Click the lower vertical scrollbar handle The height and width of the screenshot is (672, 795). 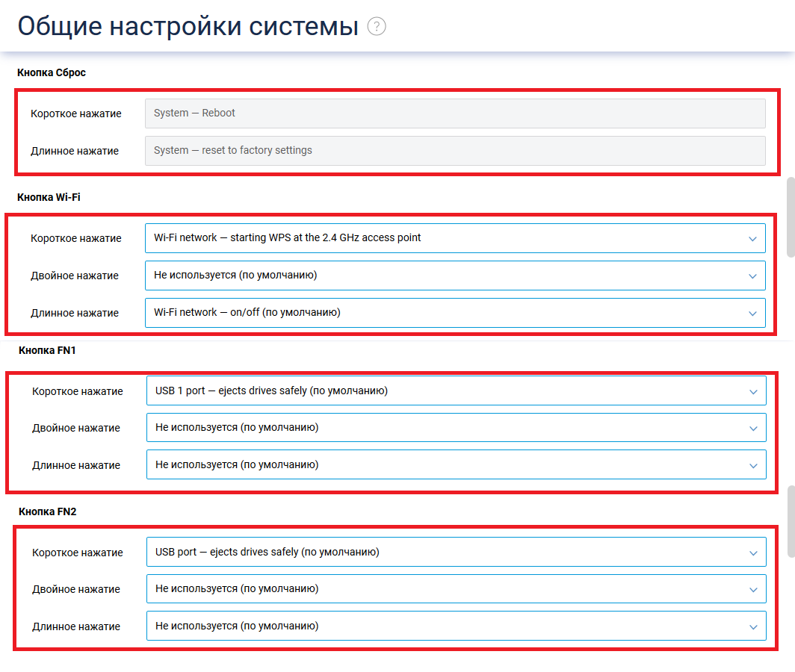coord(791,522)
